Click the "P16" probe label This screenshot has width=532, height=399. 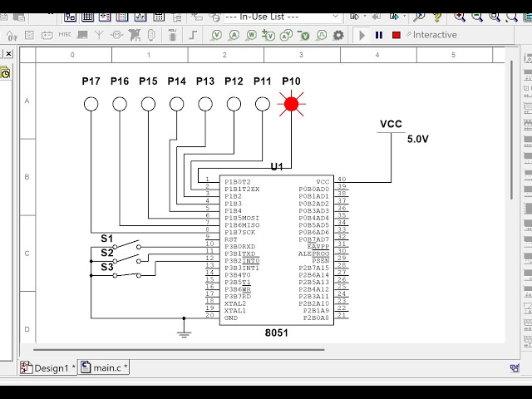pos(120,81)
